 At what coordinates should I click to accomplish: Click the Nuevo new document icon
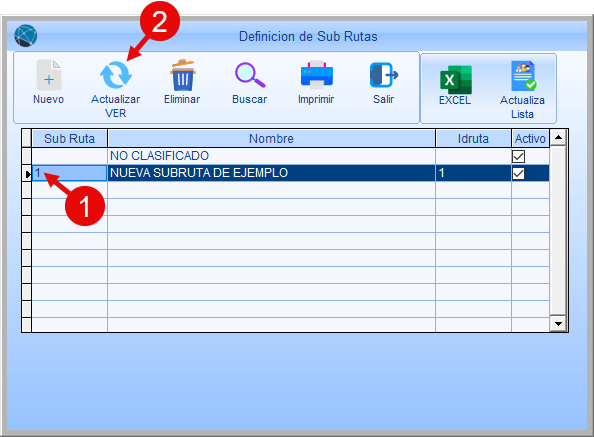(49, 75)
